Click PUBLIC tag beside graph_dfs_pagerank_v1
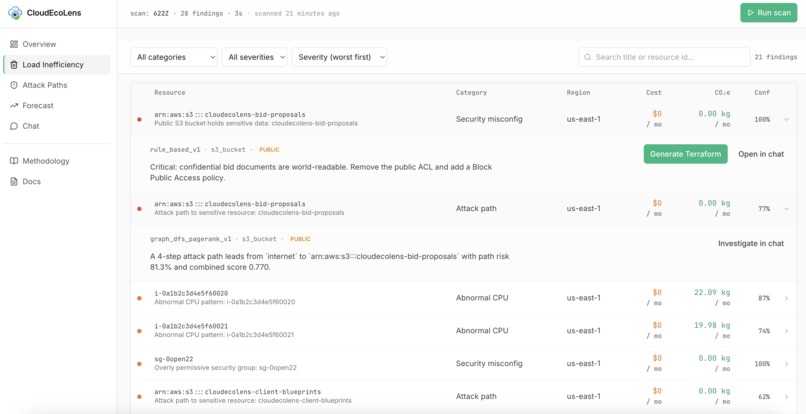 [x=300, y=239]
